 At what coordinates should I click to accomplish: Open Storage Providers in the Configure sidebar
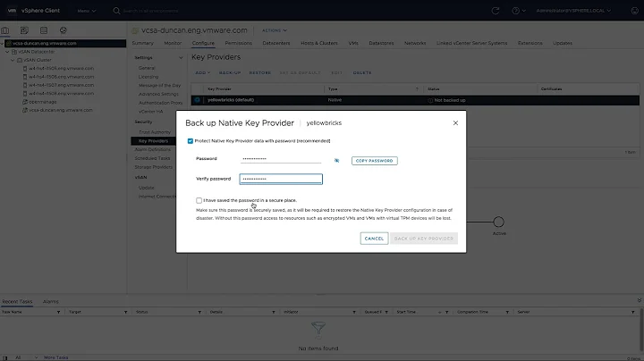[x=154, y=167]
